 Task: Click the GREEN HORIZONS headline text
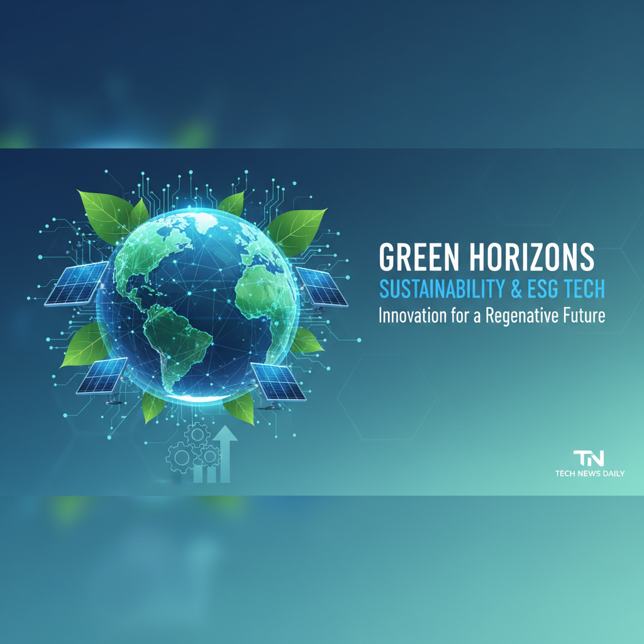[486, 257]
